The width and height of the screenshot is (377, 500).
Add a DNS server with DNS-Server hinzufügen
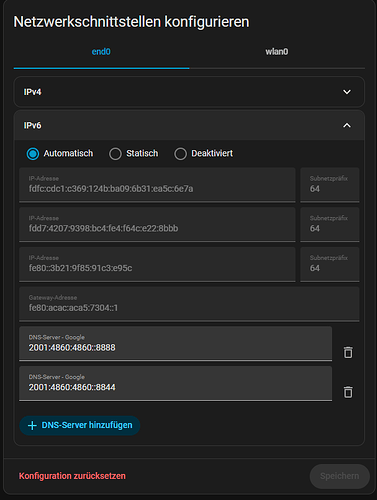point(80,425)
